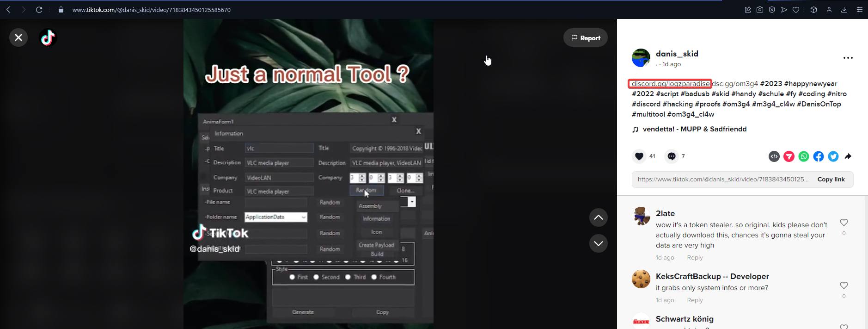Share video to Twitter
The width and height of the screenshot is (868, 329).
coord(833,156)
